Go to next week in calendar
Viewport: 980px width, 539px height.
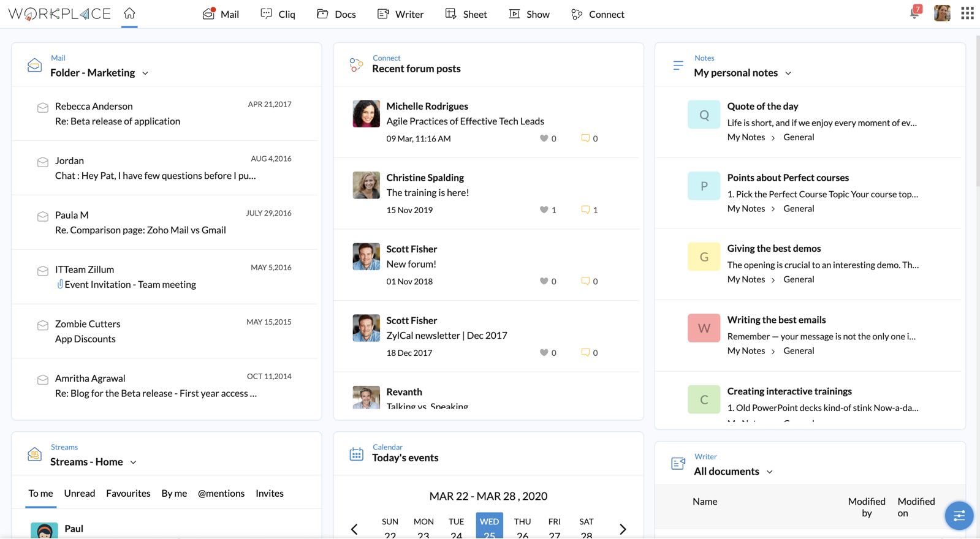tap(623, 529)
